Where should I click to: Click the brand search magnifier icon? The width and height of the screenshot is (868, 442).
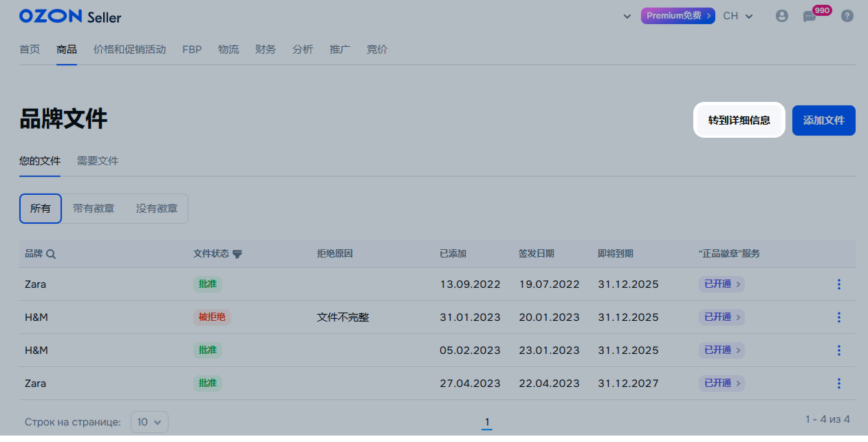(51, 254)
